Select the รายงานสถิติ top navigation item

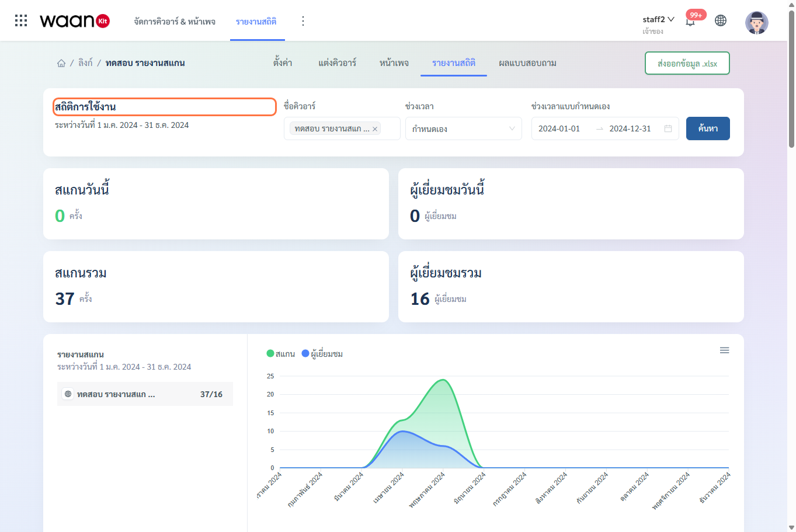(256, 22)
